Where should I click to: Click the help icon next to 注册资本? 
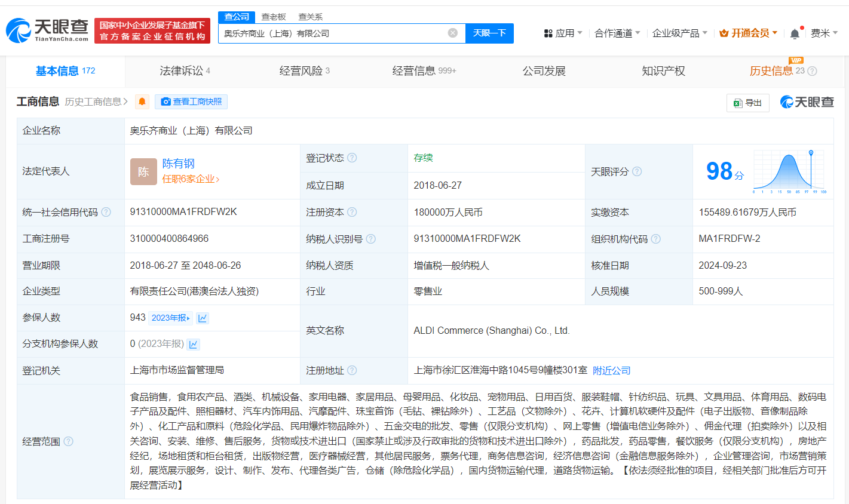point(352,212)
